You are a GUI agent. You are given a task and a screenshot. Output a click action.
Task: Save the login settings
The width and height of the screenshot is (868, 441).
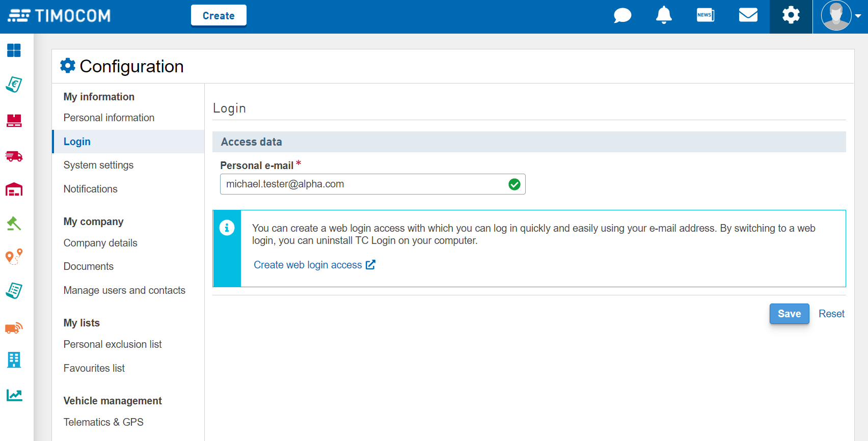tap(789, 314)
